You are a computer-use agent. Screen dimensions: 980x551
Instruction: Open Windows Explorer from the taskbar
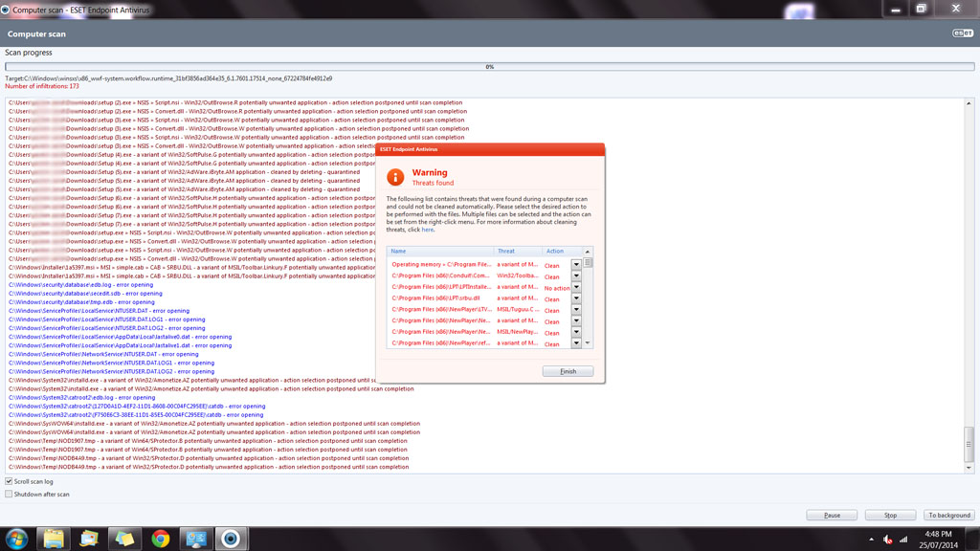[54, 539]
